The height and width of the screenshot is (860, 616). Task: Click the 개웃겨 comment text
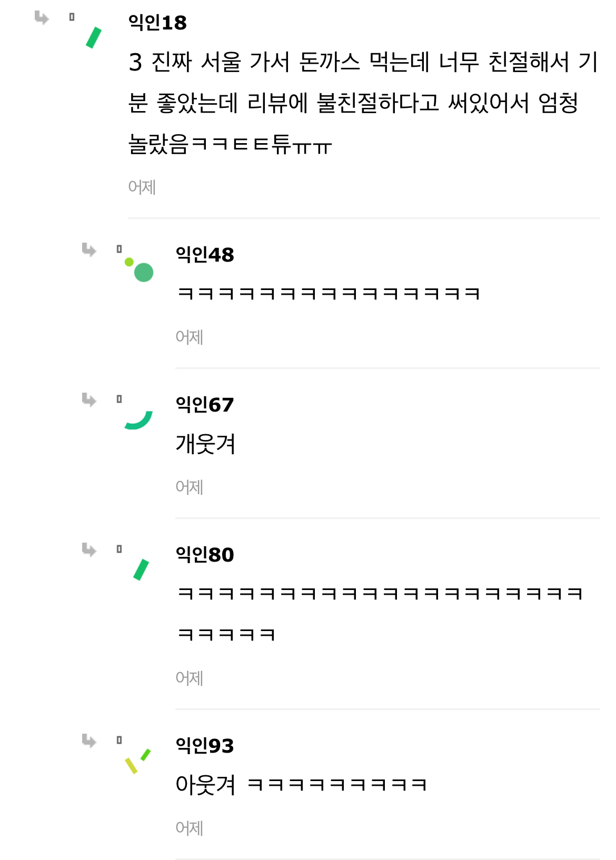pos(205,444)
